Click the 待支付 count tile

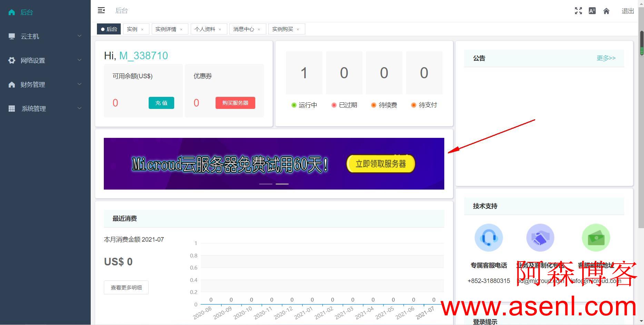(424, 73)
